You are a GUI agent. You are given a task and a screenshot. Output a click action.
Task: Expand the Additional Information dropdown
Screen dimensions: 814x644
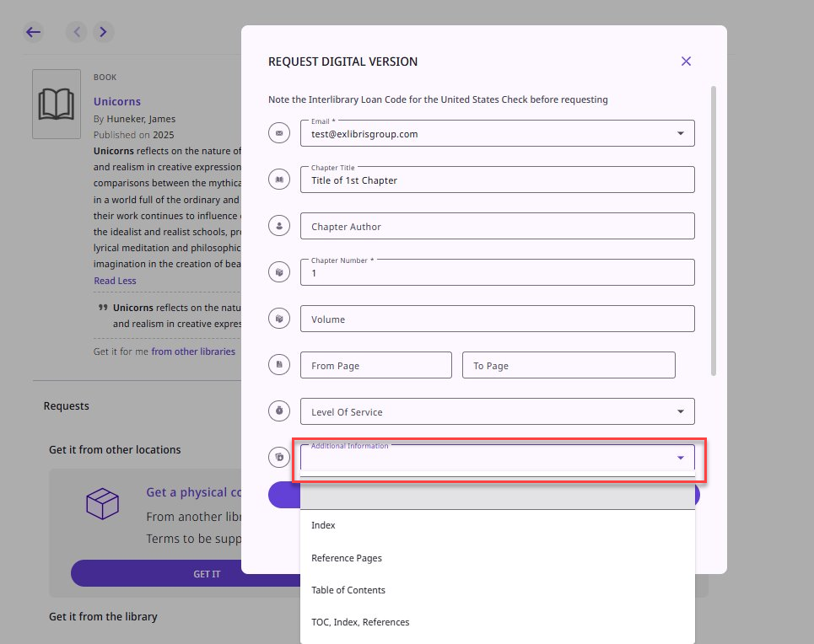point(680,457)
